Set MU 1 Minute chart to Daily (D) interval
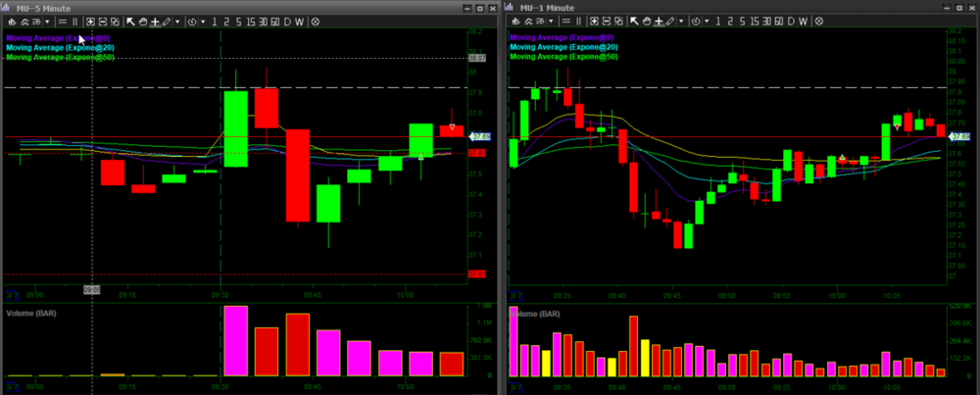The height and width of the screenshot is (395, 980). coord(791,22)
